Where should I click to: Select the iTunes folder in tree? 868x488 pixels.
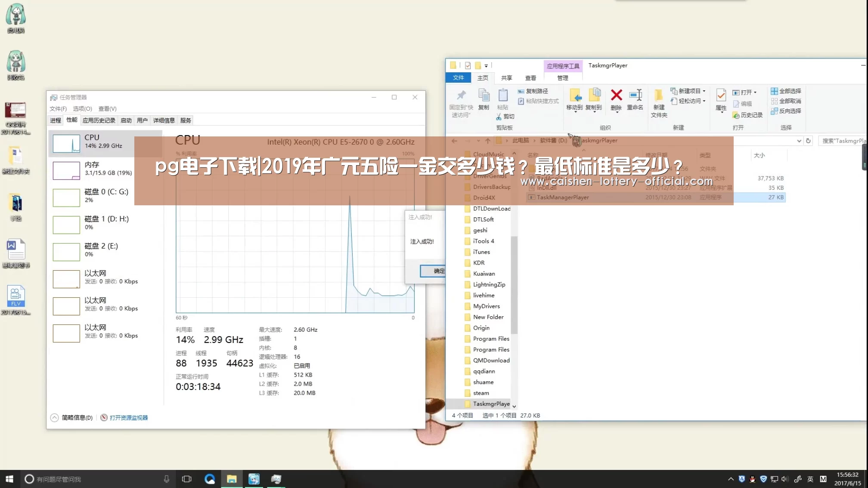pyautogui.click(x=481, y=252)
